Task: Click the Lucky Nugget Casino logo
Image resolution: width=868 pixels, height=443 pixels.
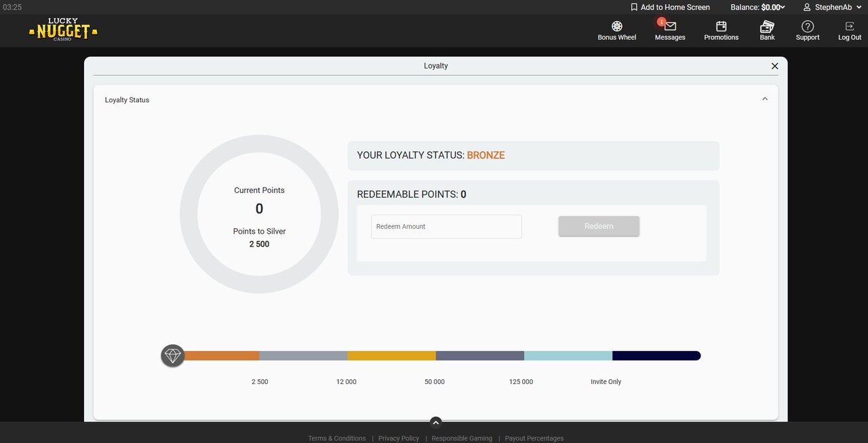Action: [63, 30]
